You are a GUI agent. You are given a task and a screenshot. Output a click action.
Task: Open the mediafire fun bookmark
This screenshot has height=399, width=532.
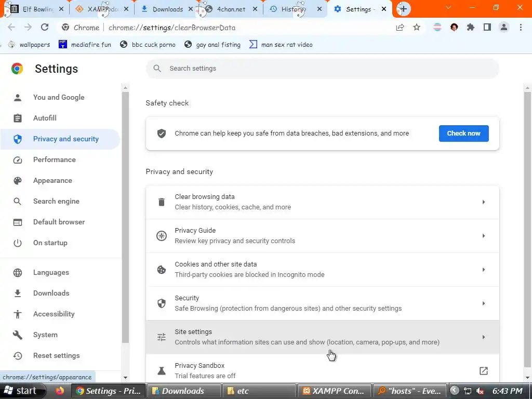coord(85,45)
